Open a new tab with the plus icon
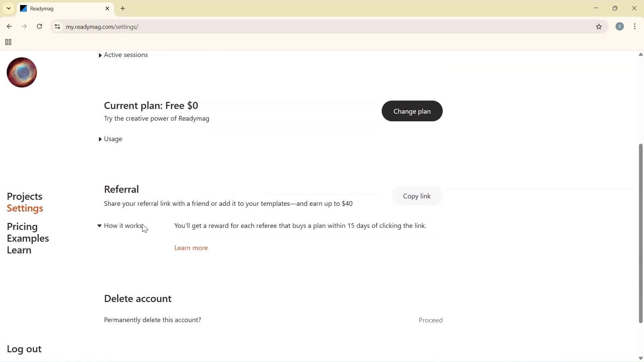Image resolution: width=644 pixels, height=362 pixels. [x=123, y=8]
